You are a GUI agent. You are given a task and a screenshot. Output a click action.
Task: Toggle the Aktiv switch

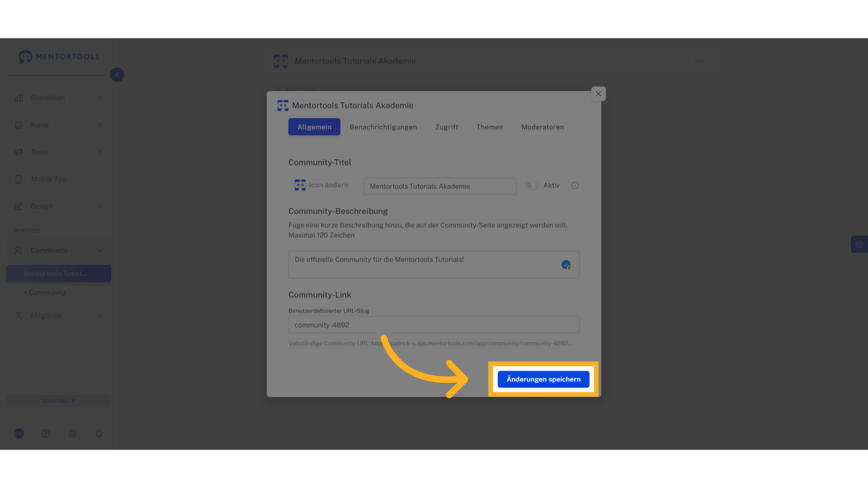click(531, 186)
